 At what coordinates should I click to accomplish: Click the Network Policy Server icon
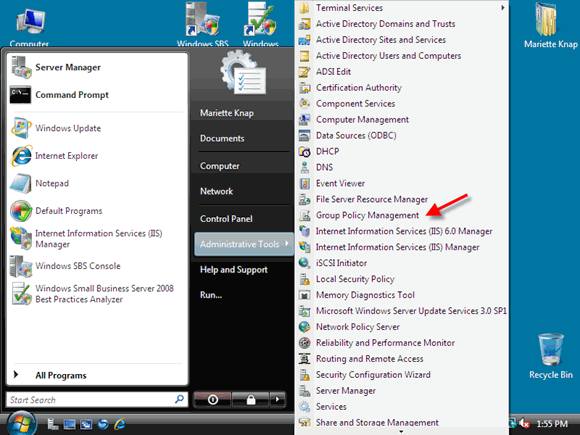304,327
